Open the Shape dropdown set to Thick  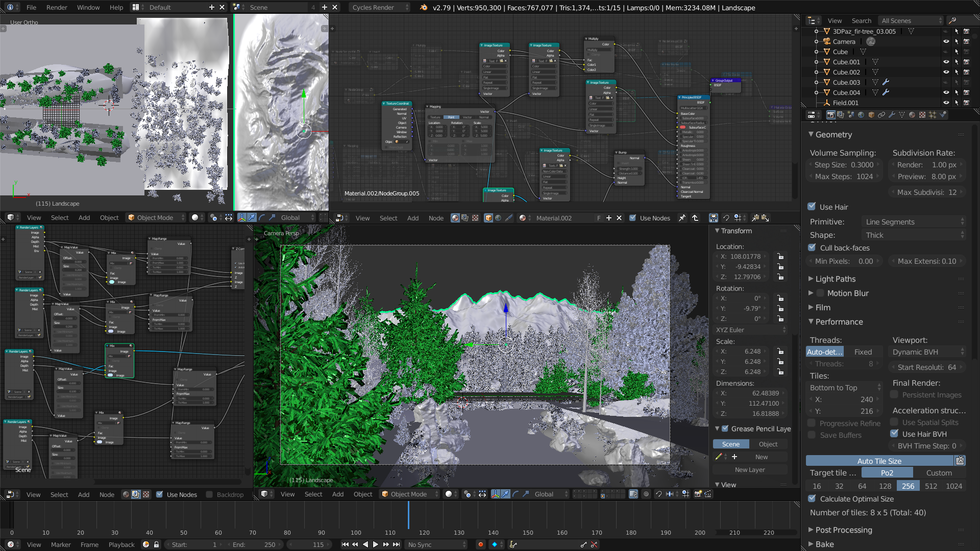[x=914, y=235]
